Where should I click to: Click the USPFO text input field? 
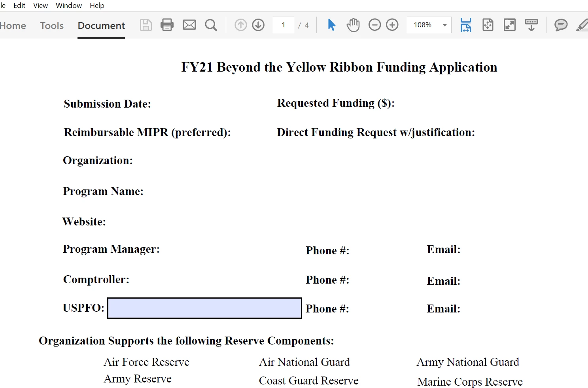pyautogui.click(x=204, y=308)
